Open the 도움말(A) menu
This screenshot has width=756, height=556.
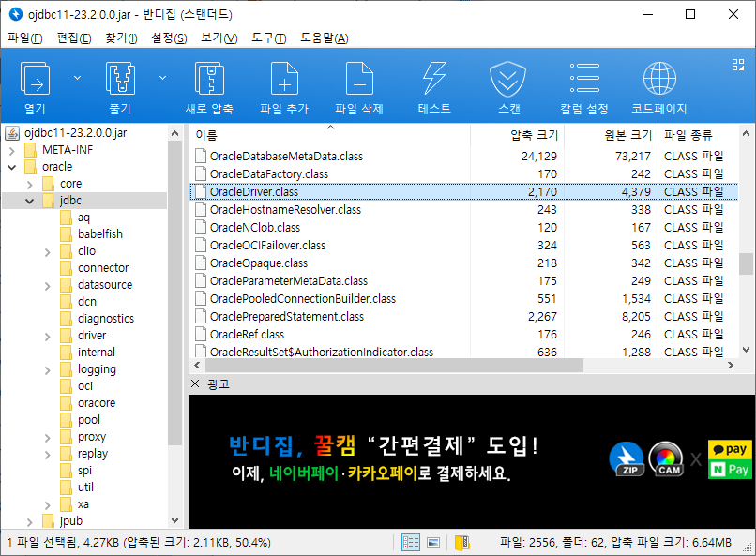324,38
